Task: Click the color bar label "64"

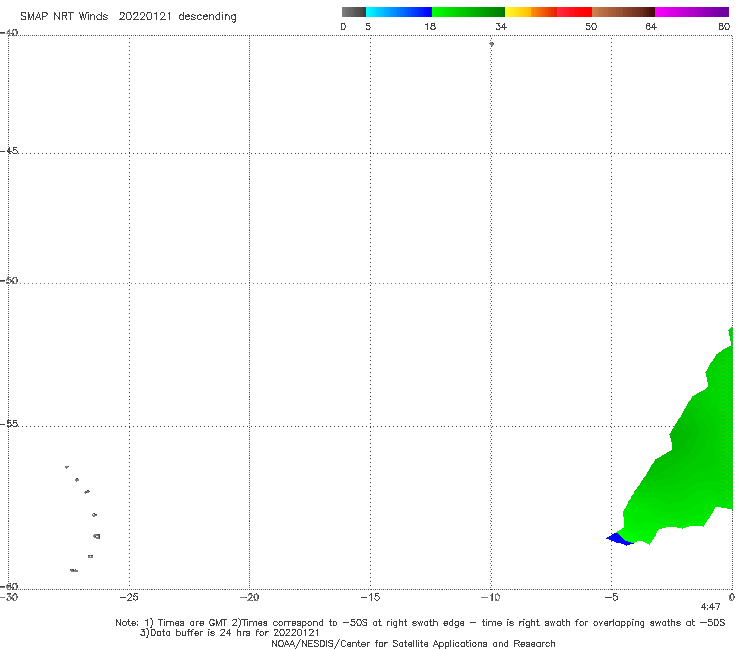Action: pyautogui.click(x=651, y=26)
